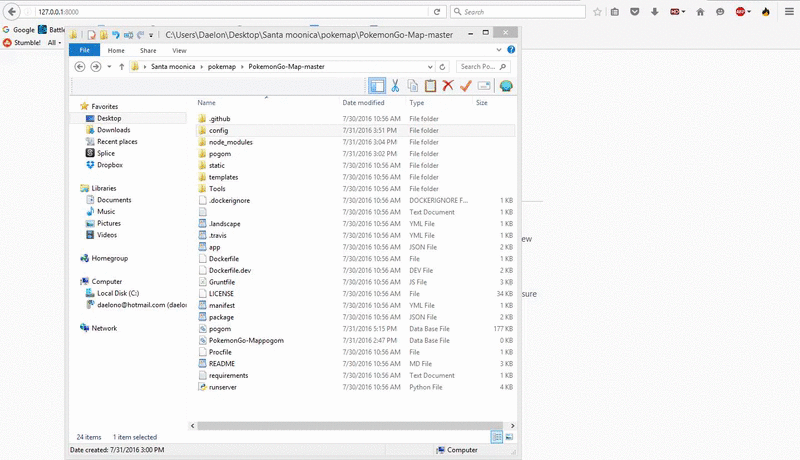
Task: Click the new-page Properties icon in title bar
Action: click(91, 35)
